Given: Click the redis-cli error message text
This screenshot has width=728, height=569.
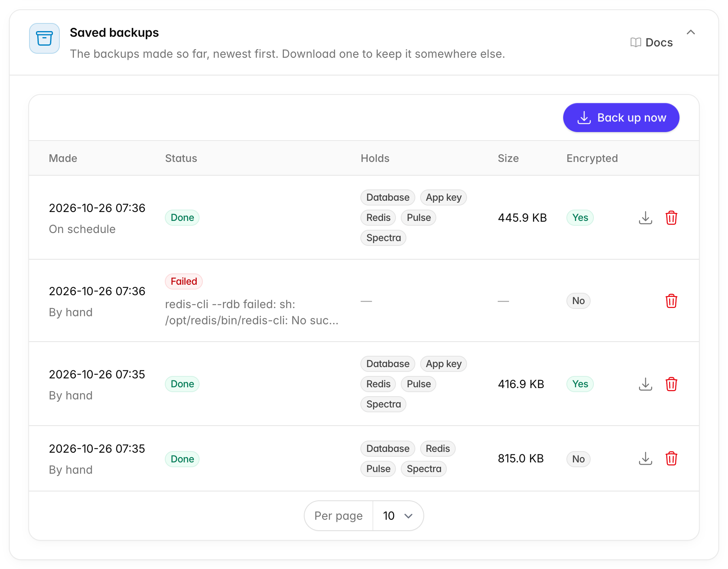Looking at the screenshot, I should (x=252, y=312).
